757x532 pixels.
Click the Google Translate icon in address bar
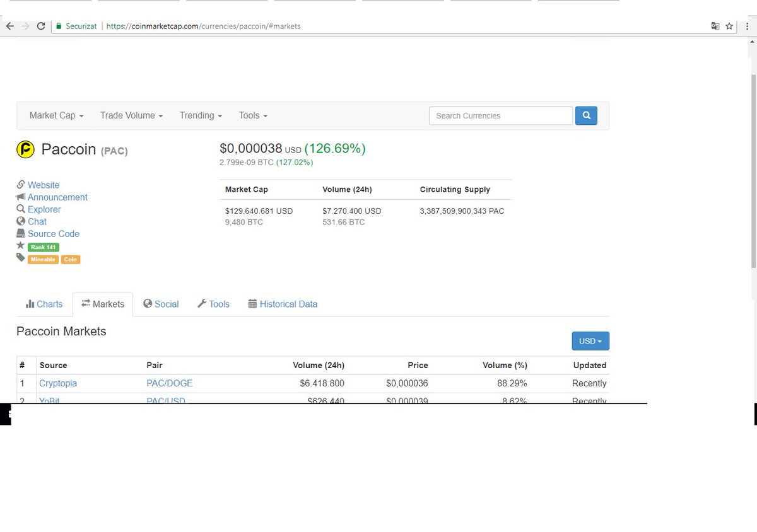click(x=715, y=26)
